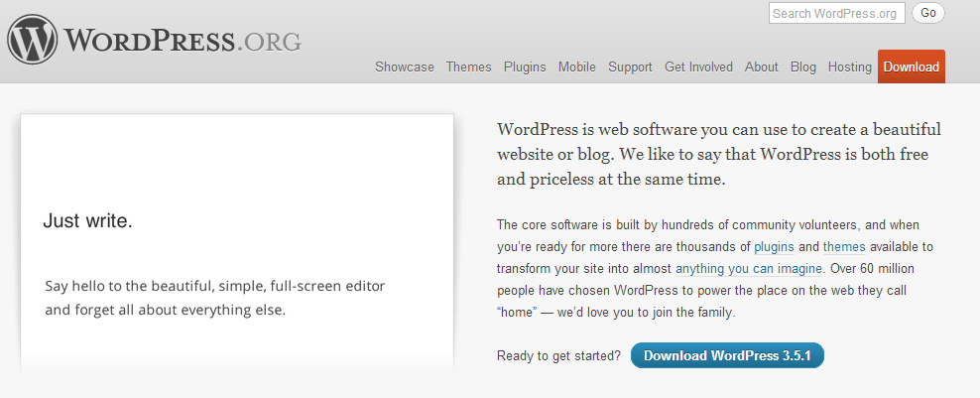Click the Download WordPress 3.5.1 button
The image size is (980, 398).
point(727,355)
